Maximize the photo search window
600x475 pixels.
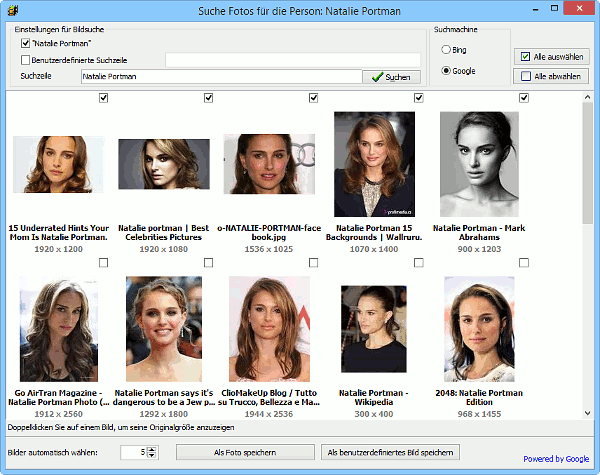554,8
